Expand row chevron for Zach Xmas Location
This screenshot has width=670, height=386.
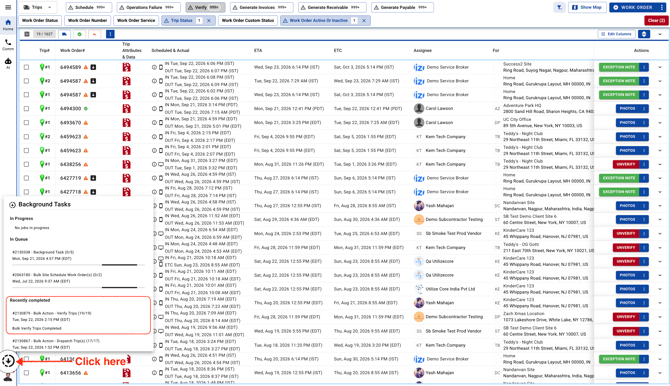(x=660, y=317)
